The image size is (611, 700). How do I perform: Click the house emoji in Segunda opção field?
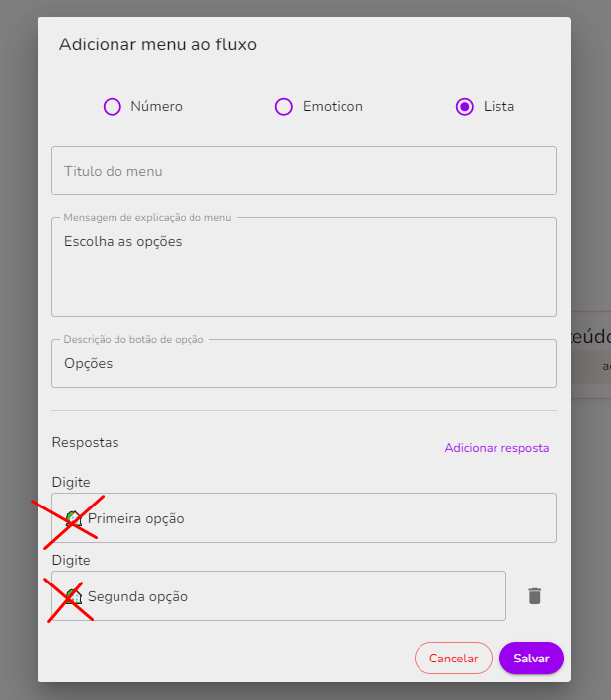click(x=74, y=596)
